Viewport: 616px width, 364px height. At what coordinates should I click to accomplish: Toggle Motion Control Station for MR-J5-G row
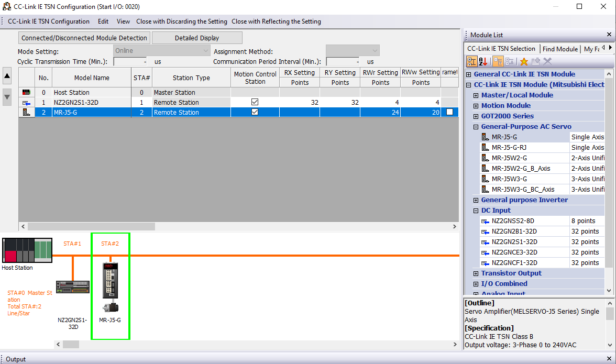[x=255, y=112]
